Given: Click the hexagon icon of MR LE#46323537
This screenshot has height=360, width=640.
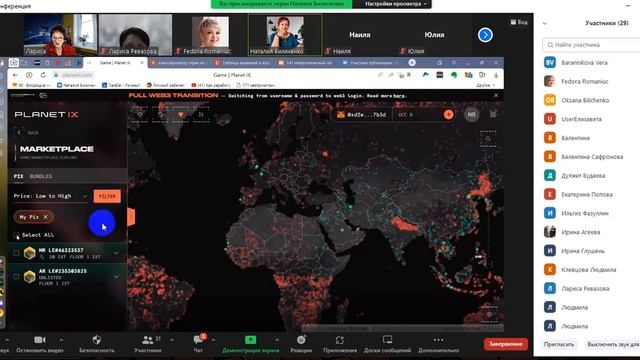Looking at the screenshot, I should point(29,253).
